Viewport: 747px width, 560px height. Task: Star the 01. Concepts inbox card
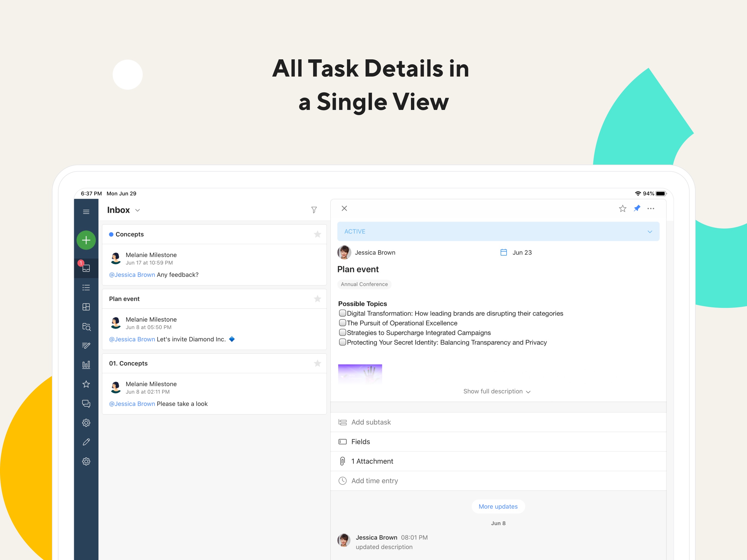pos(317,363)
